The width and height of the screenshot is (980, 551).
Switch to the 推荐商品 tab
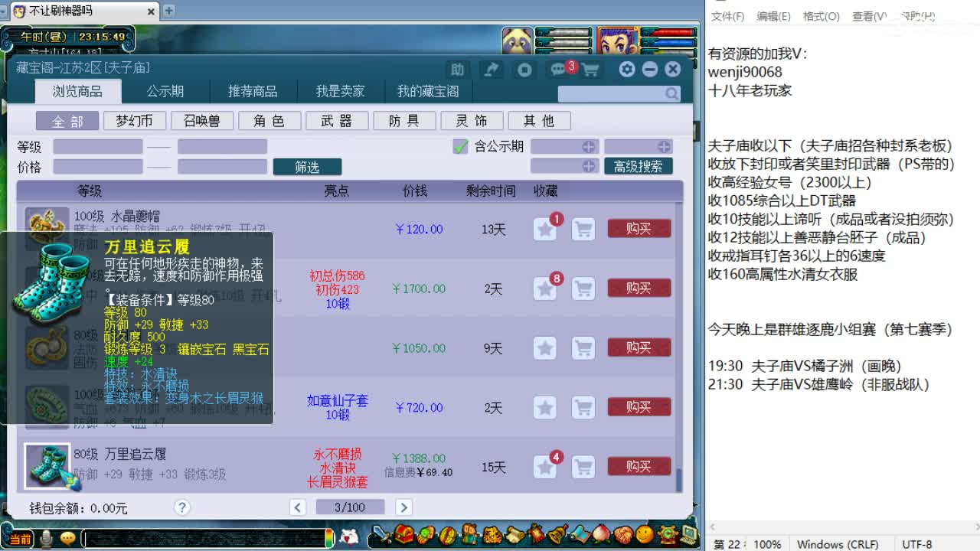pyautogui.click(x=253, y=91)
